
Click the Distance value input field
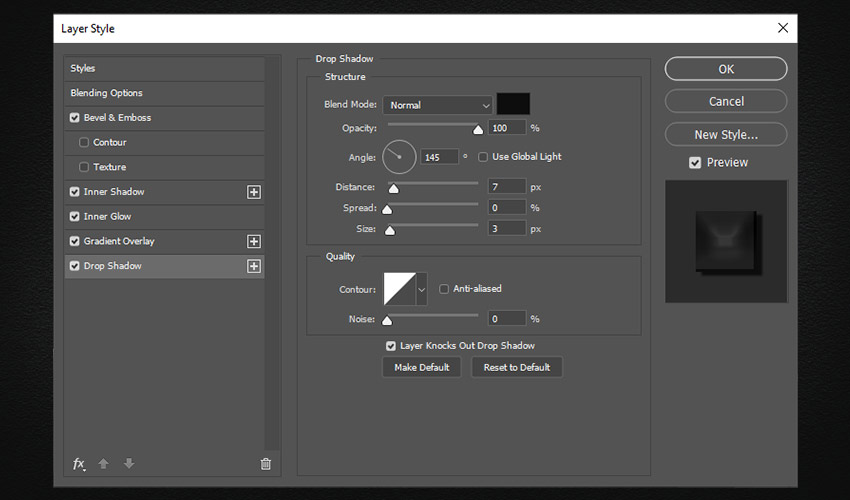click(x=508, y=187)
